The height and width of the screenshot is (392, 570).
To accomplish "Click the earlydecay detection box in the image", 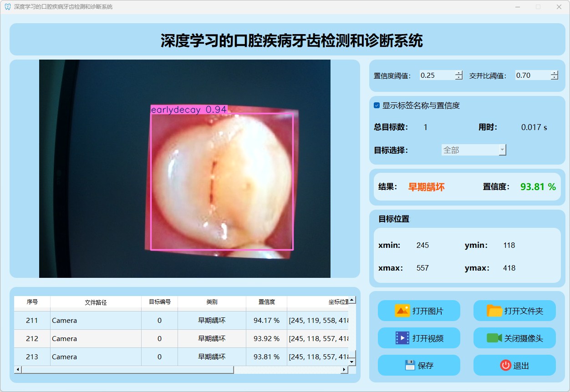I will coord(222,182).
